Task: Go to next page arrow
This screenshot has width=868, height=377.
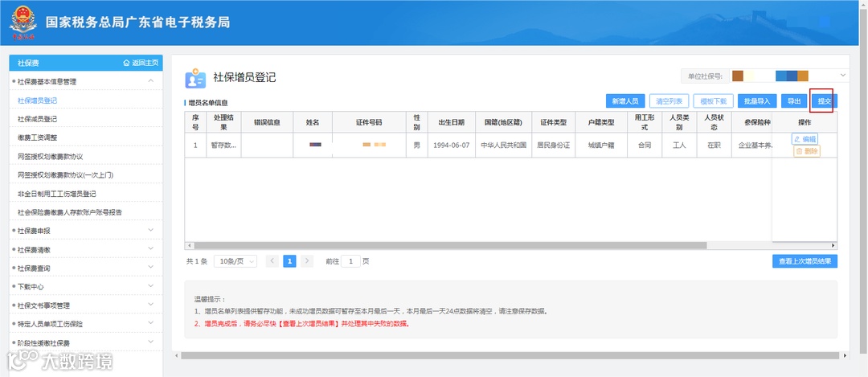Action: coord(307,261)
